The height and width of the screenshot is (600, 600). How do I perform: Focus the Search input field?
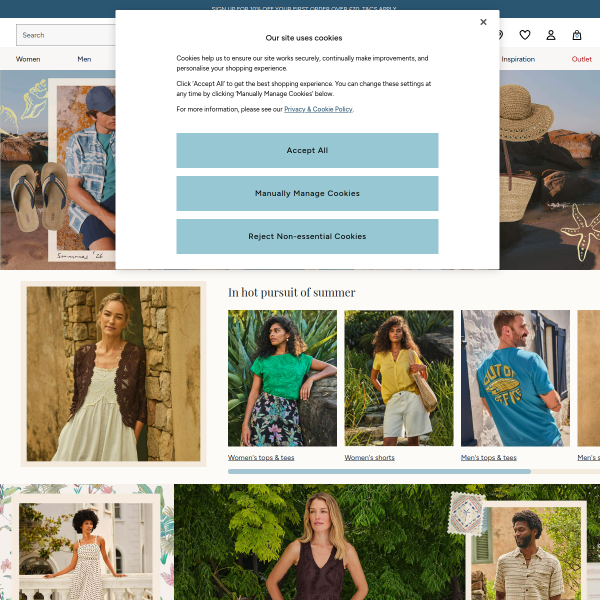[66, 35]
